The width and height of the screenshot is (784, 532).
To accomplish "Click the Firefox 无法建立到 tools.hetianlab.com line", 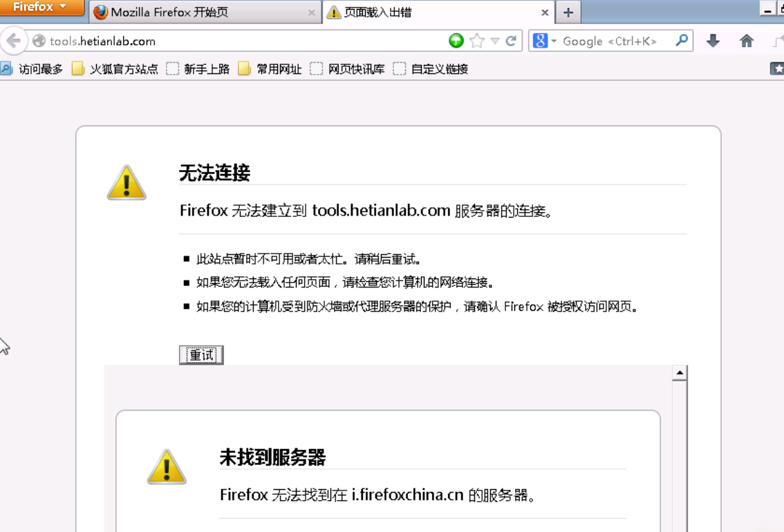I will (366, 211).
